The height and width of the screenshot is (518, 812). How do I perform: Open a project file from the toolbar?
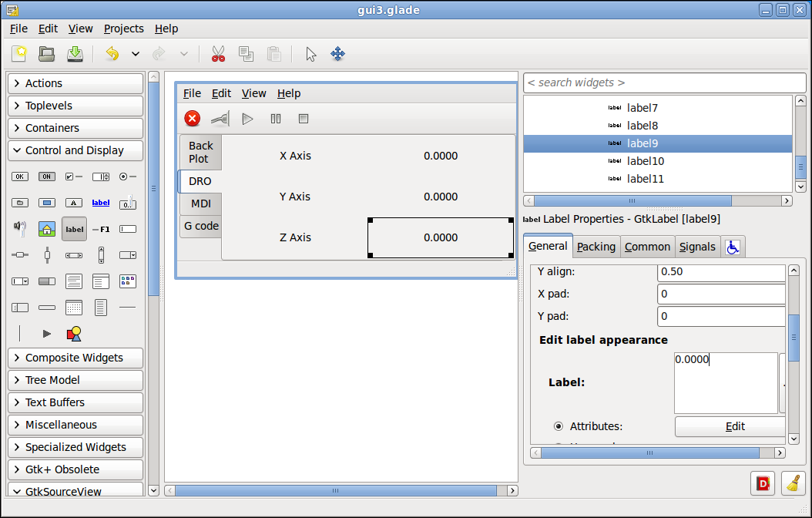46,53
